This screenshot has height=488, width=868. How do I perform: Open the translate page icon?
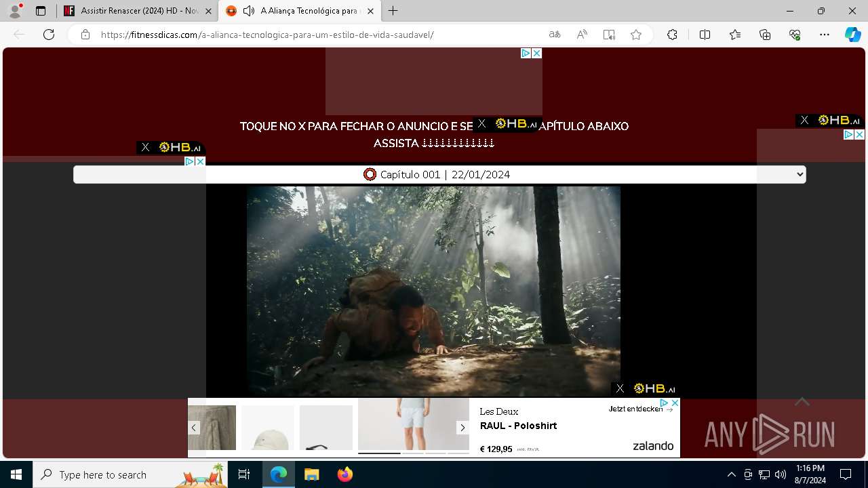555,35
